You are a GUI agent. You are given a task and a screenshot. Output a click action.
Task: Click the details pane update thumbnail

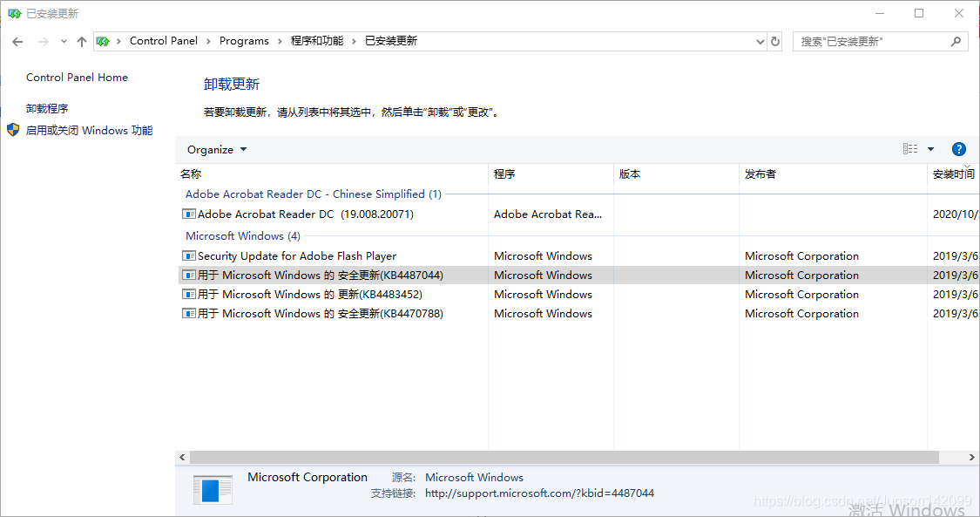point(213,490)
